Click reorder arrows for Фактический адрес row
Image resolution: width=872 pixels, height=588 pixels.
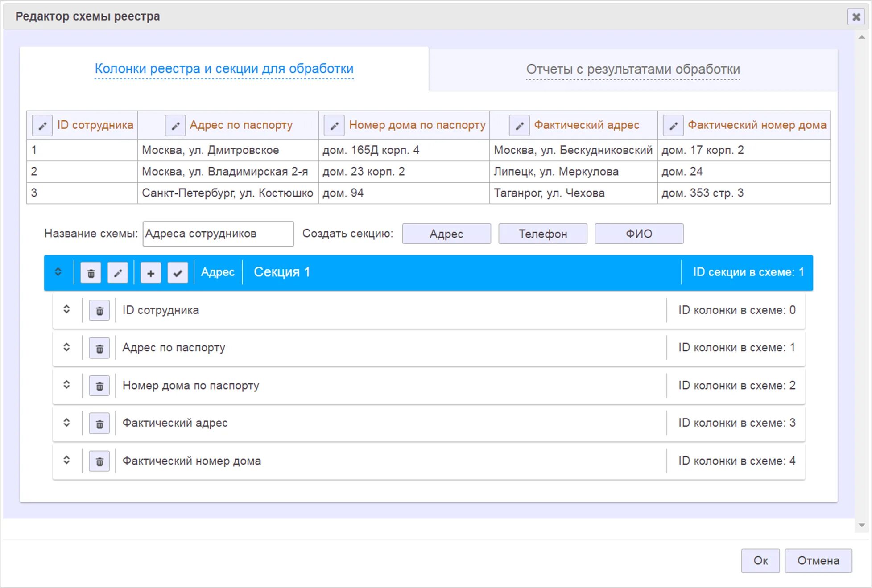click(x=66, y=422)
